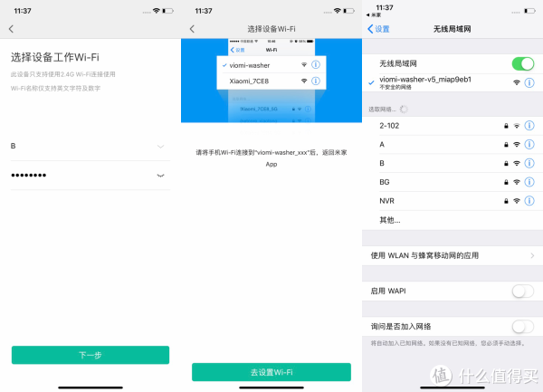Join network A in the list

click(x=452, y=145)
